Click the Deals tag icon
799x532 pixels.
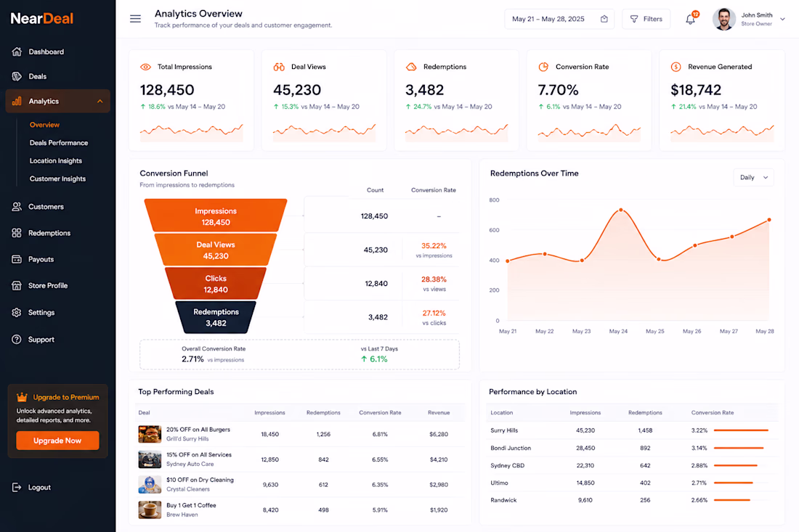17,76
